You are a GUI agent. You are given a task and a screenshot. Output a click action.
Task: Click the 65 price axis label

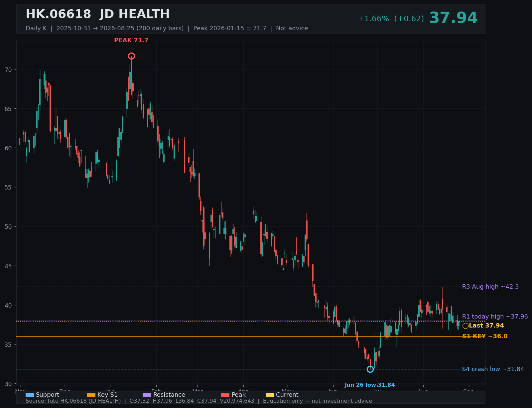tap(8, 109)
